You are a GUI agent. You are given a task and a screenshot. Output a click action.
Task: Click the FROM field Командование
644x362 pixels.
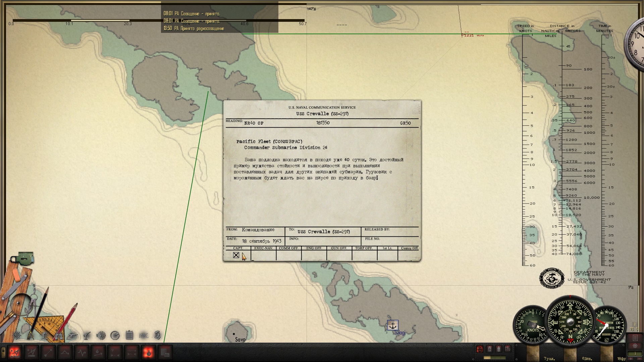coord(258,230)
